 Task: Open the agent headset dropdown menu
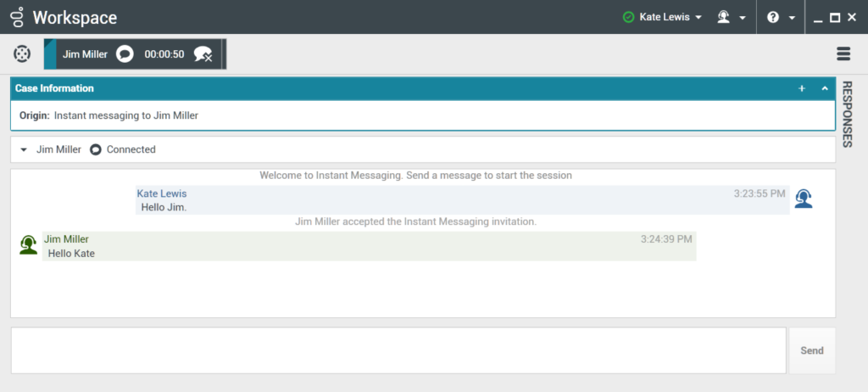coord(730,17)
